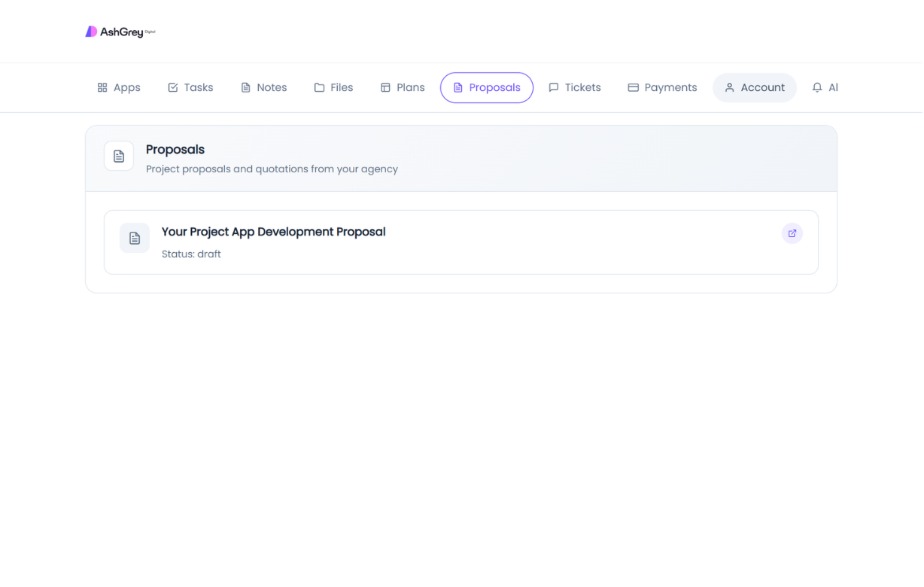
Task: Click the AshGrey logo icon
Action: pyautogui.click(x=91, y=32)
